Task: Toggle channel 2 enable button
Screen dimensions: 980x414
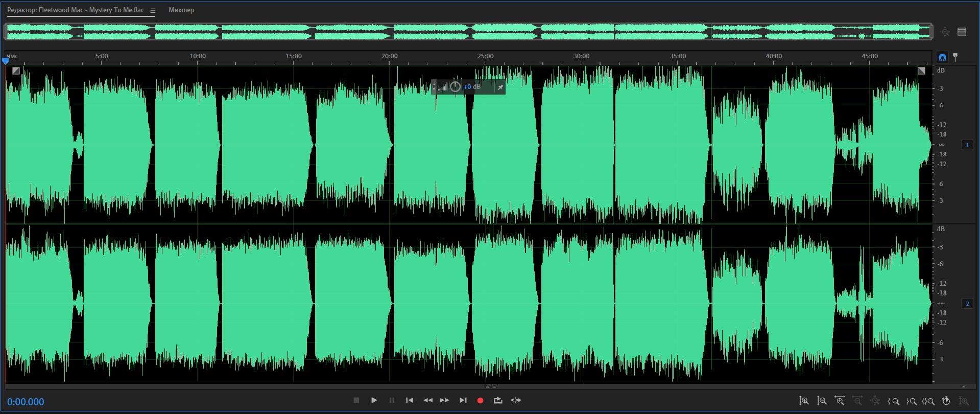Action: coord(967,304)
